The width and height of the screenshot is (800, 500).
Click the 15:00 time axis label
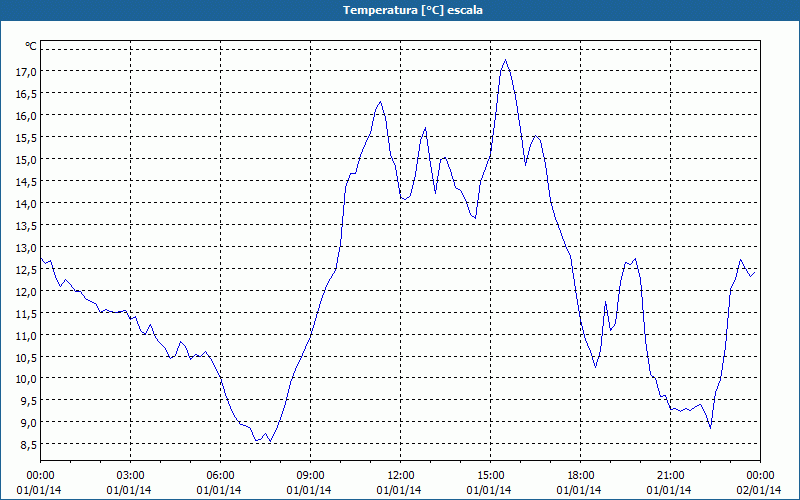[x=490, y=476]
